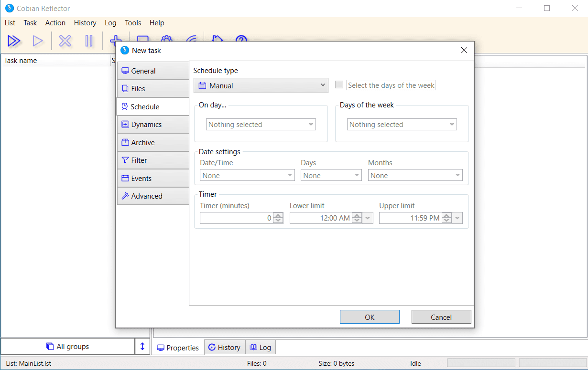Image resolution: width=588 pixels, height=370 pixels.
Task: Confirm the new task with OK
Action: pos(370,317)
